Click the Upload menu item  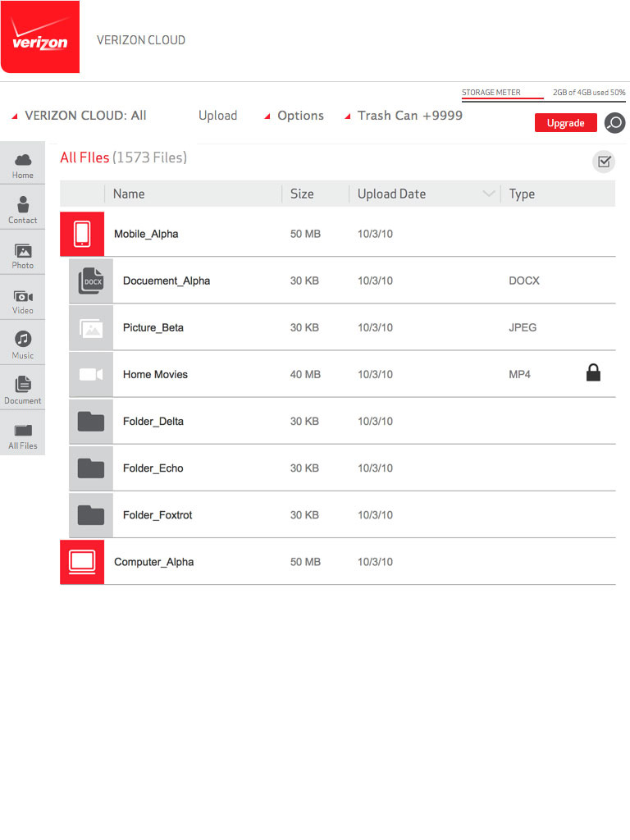point(217,116)
